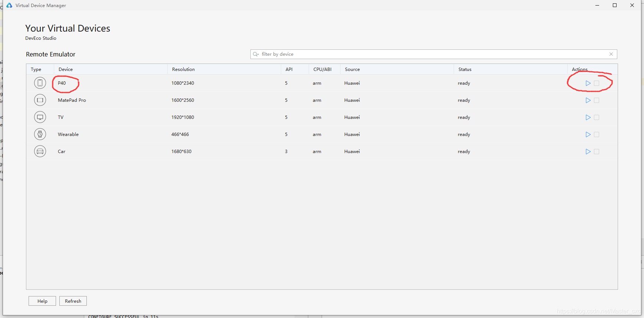Click the search magnifier icon in filter box
The image size is (644, 318).
[256, 54]
